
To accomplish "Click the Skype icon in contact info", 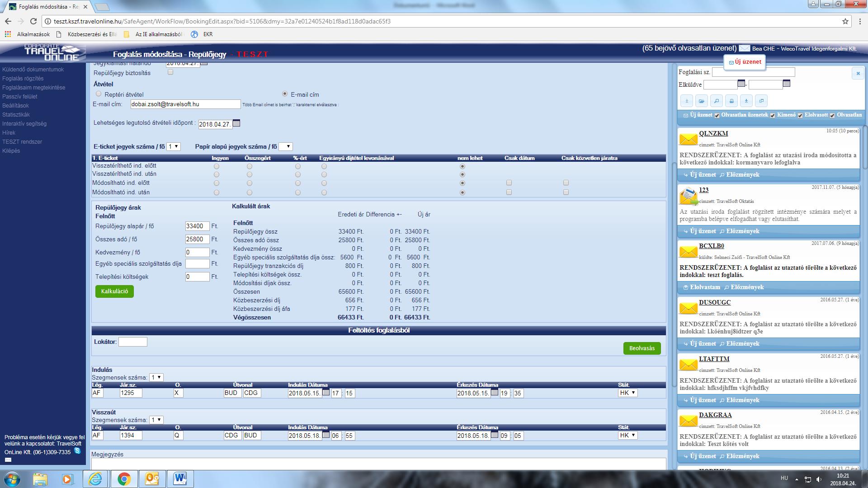I will tap(77, 451).
